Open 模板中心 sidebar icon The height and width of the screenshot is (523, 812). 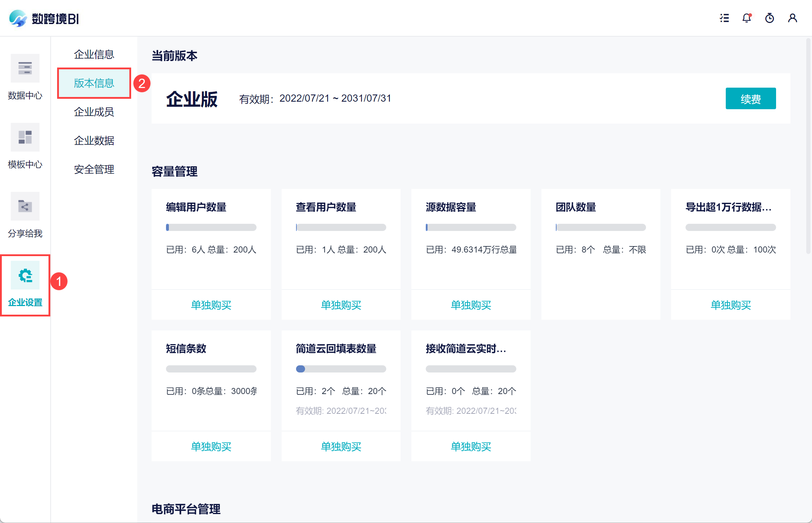click(x=25, y=137)
